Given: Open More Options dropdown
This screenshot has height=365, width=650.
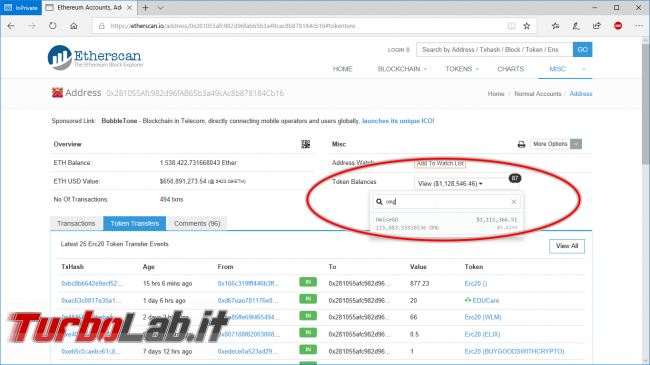Looking at the screenshot, I should coord(556,144).
